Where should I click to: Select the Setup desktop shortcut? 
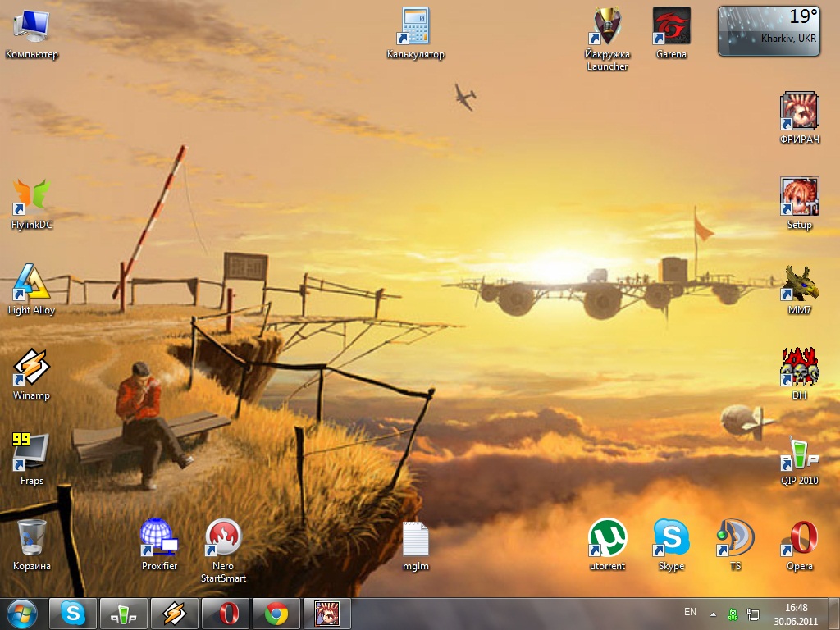799,203
